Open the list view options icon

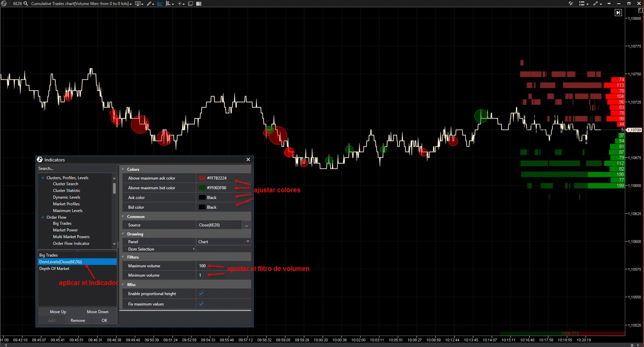[582, 3]
